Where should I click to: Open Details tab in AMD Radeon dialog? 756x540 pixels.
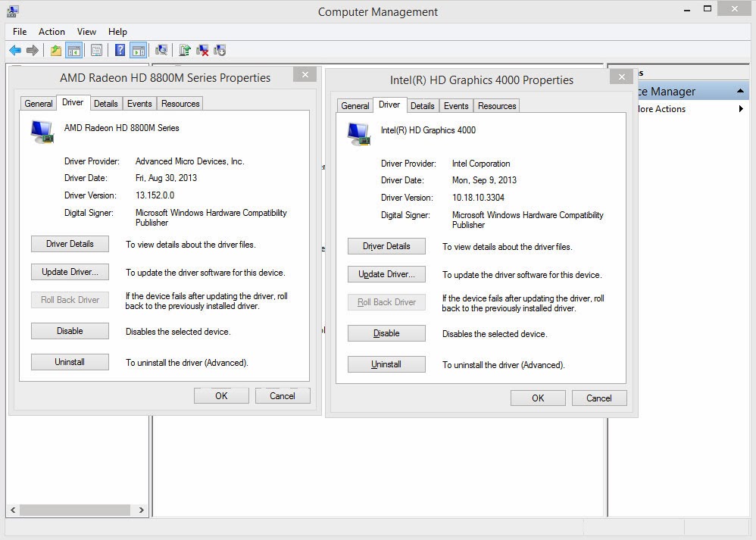pos(105,104)
